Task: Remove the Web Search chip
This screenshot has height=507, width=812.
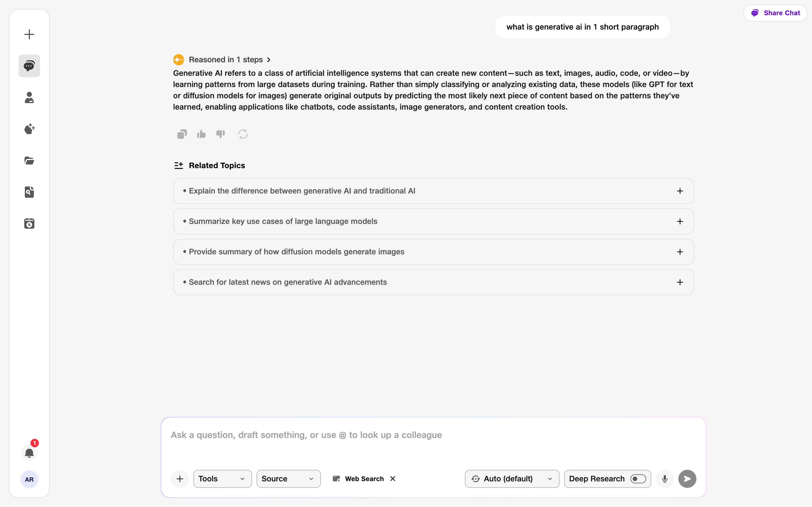Action: [392, 479]
